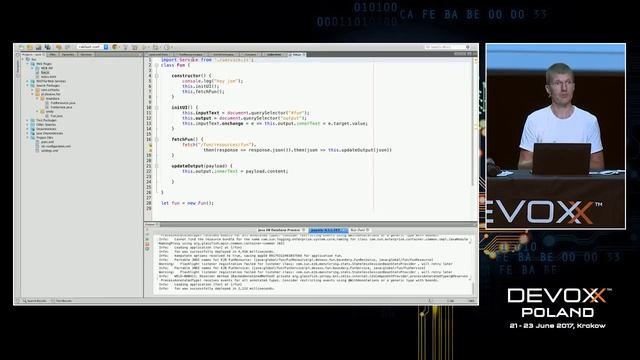Click the Profile Project icon
The width and height of the screenshot is (640, 360).
pyautogui.click(x=167, y=47)
